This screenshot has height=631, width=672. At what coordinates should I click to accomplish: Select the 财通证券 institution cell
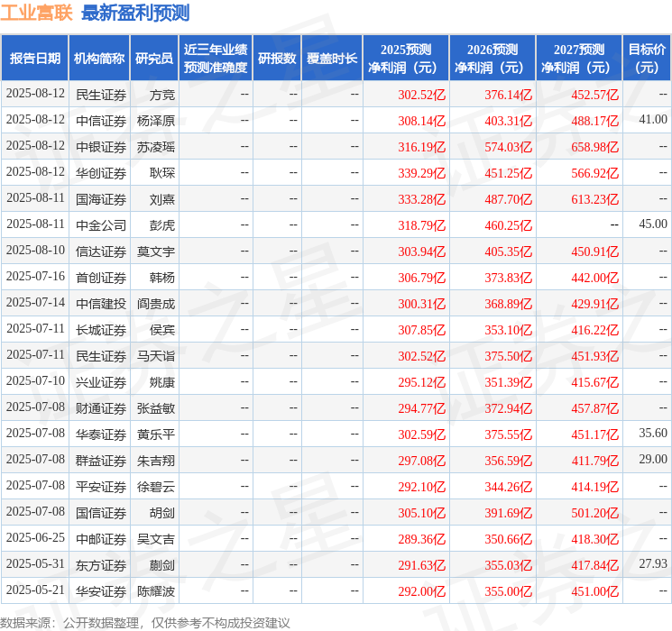pyautogui.click(x=101, y=408)
